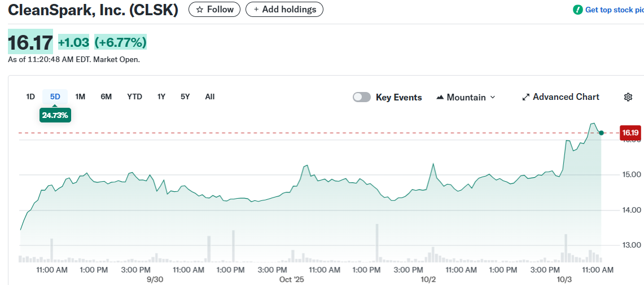Click the red 16.19 price label
The width and height of the screenshot is (644, 285).
pos(630,133)
